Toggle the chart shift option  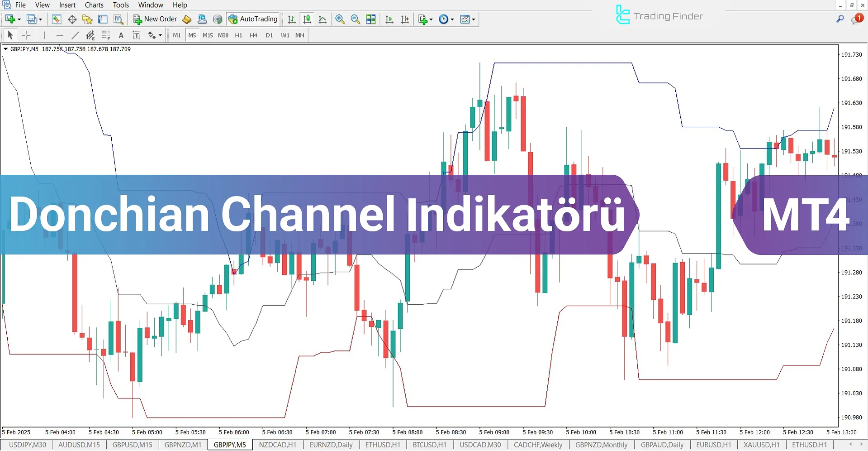405,19
